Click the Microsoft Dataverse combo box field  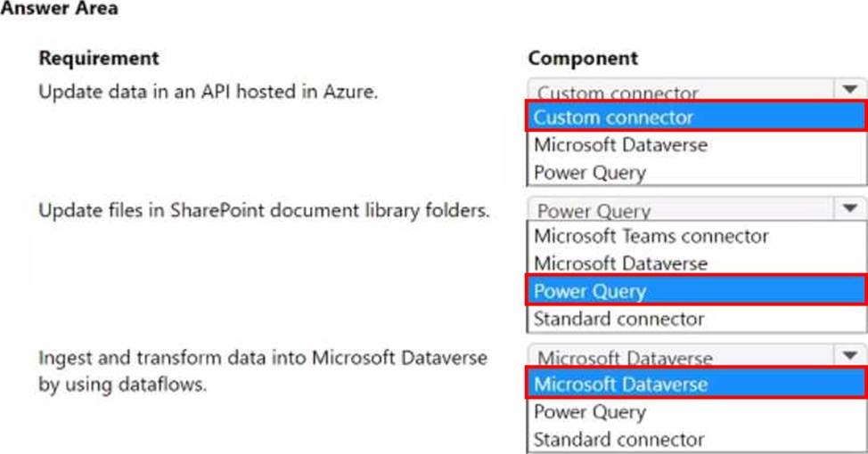(x=681, y=357)
